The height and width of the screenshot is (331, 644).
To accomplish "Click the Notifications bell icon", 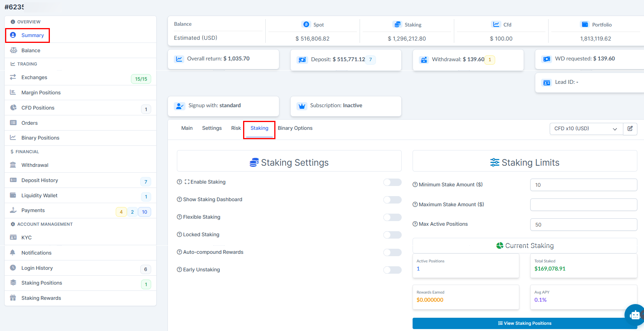I will coord(13,253).
